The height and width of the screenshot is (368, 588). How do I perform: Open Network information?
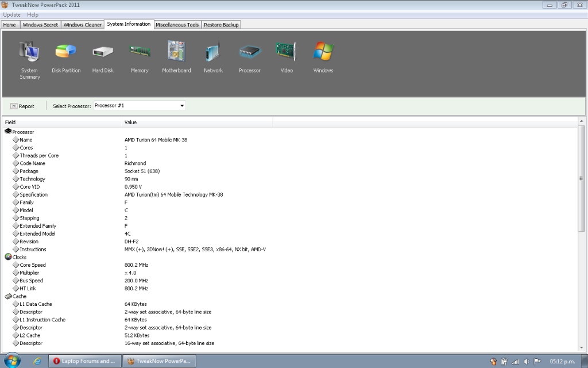pos(213,57)
